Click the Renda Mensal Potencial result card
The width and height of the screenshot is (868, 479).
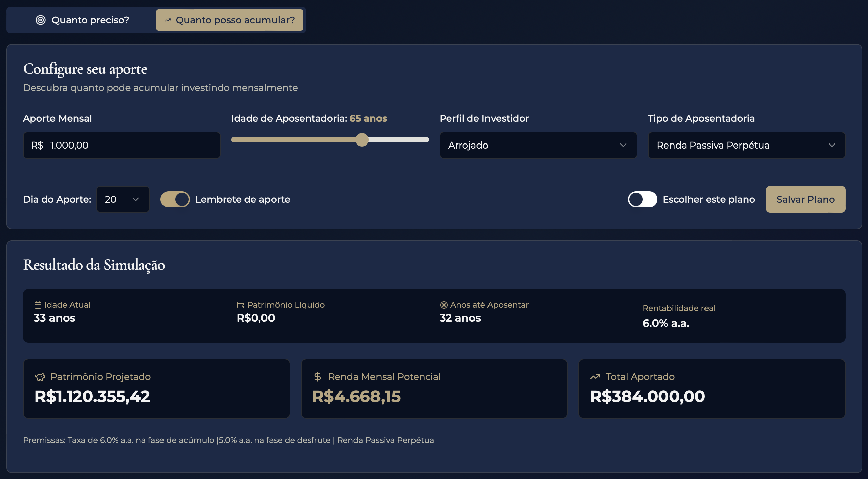point(434,389)
